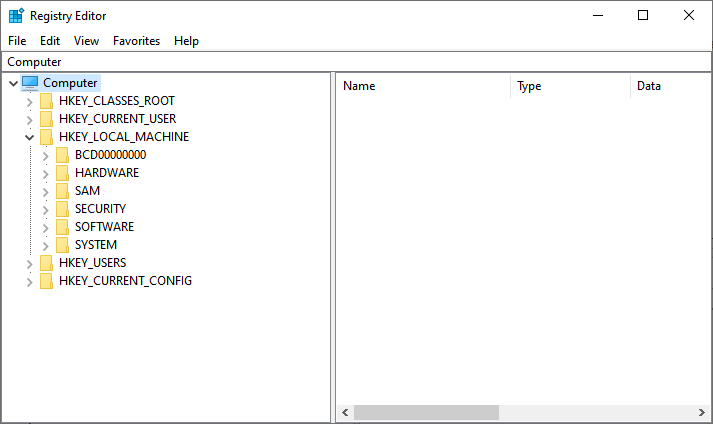Expand the HKEY_USERS node
This screenshot has height=424, width=713.
click(x=30, y=263)
